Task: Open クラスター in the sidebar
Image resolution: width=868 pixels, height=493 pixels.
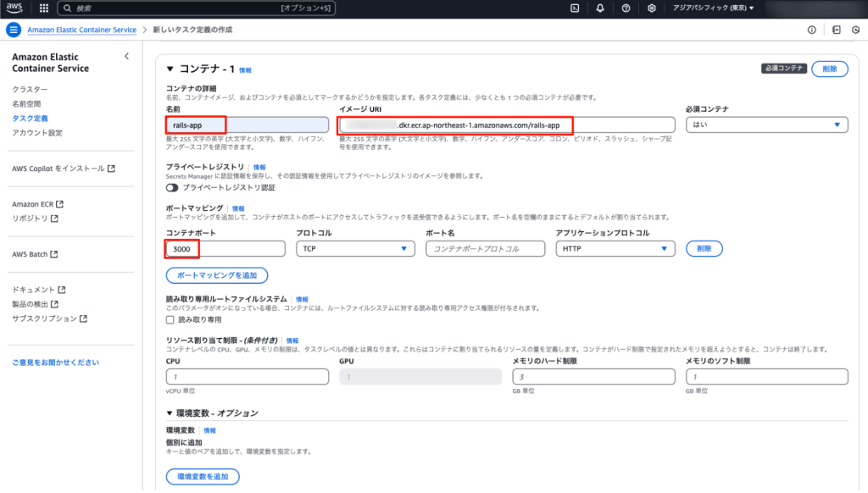Action: [x=30, y=90]
